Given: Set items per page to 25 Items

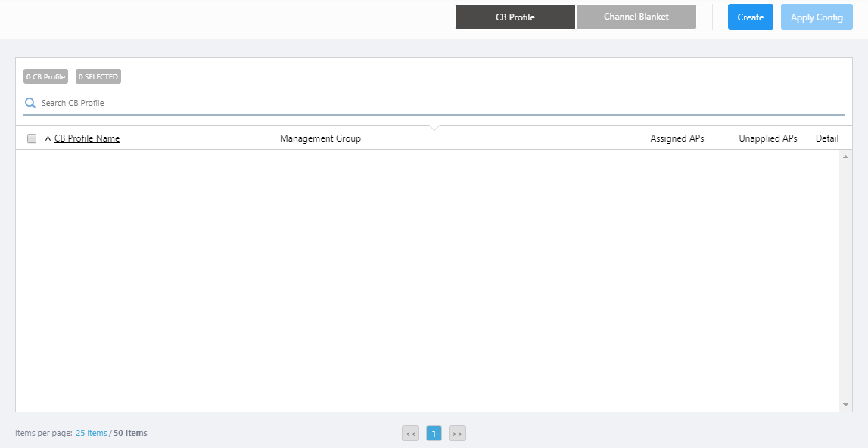Looking at the screenshot, I should click(x=91, y=433).
